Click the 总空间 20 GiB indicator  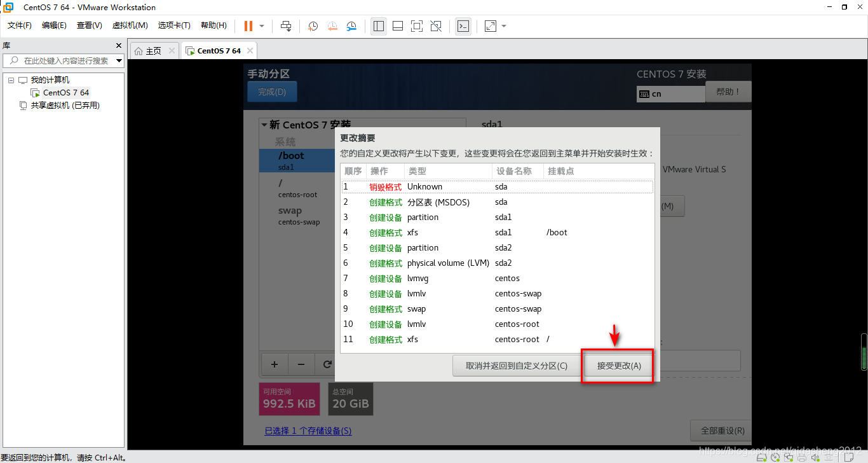click(x=351, y=399)
